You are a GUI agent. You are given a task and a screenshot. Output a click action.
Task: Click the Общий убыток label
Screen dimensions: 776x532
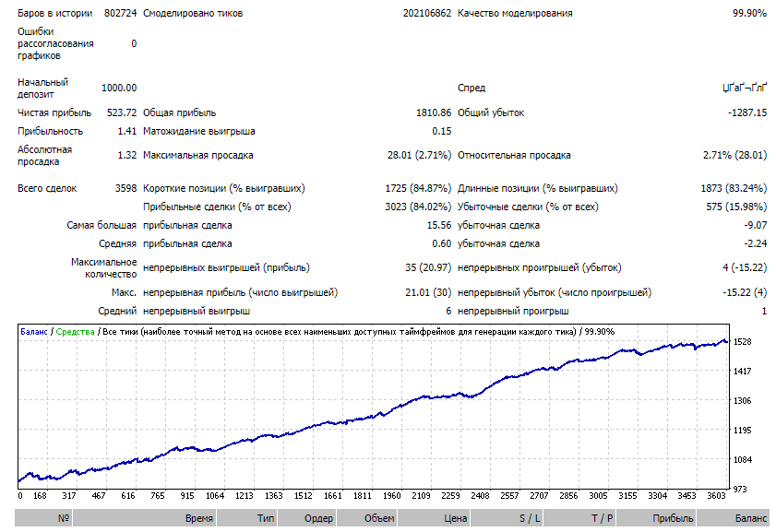coord(491,112)
